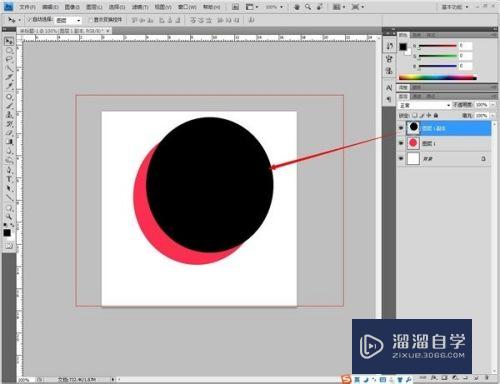This screenshot has height=384, width=500.
Task: Open layer Opacity slider arrow
Action: (x=493, y=105)
